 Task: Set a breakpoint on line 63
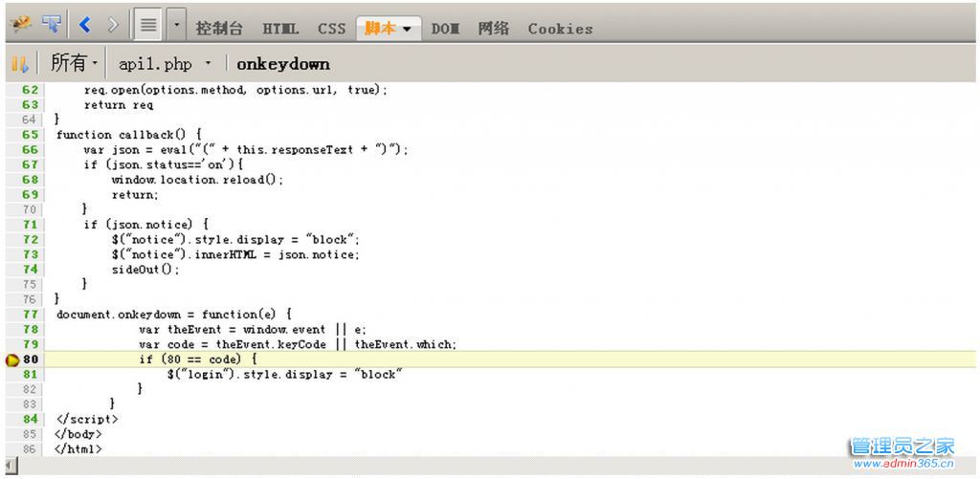[x=30, y=105]
